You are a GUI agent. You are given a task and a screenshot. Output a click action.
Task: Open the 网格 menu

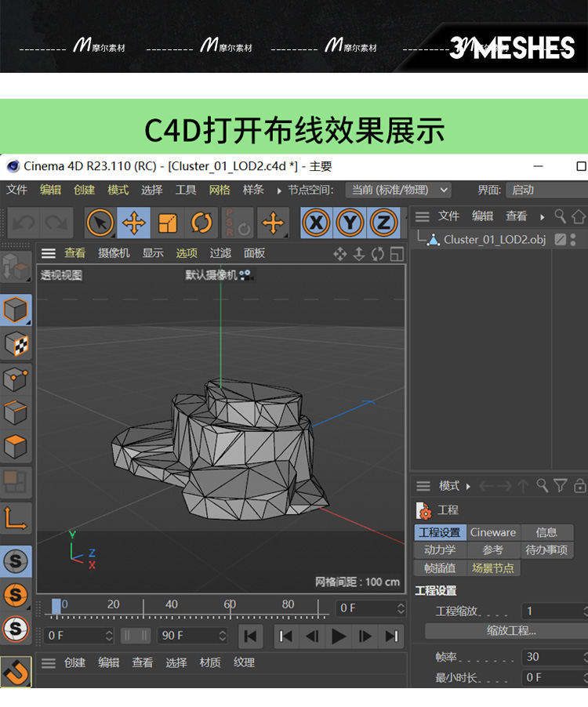pos(220,190)
